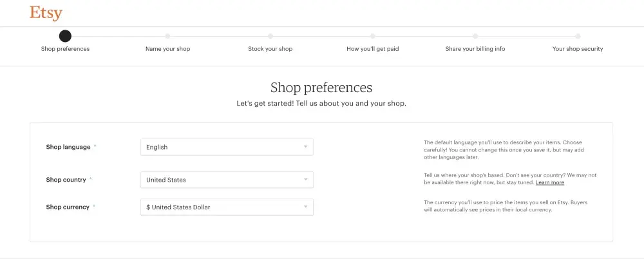Select the Your shop security step label
The height and width of the screenshot is (259, 644).
(578, 49)
